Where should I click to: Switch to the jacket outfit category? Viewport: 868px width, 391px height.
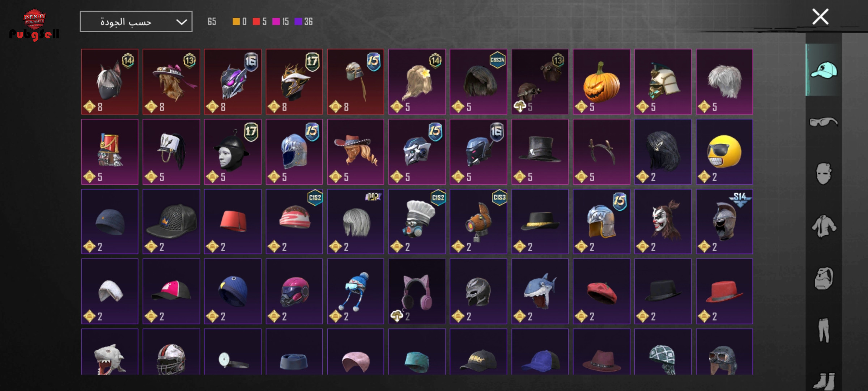824,226
